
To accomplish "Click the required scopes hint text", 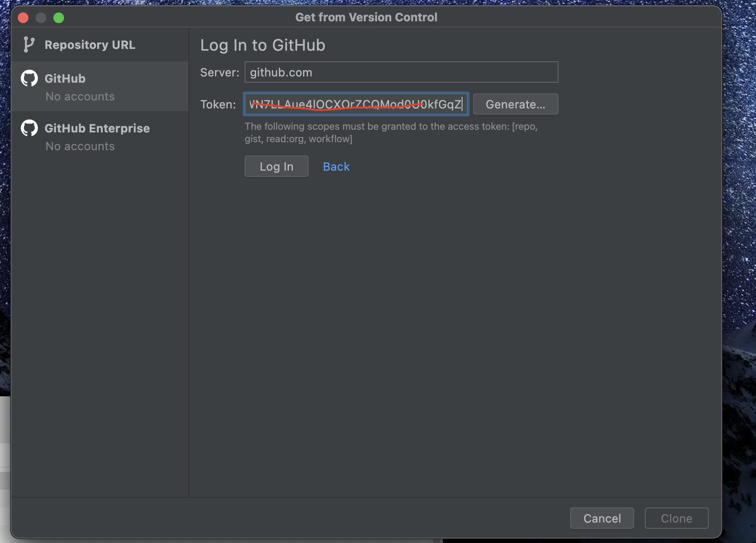I will point(391,132).
